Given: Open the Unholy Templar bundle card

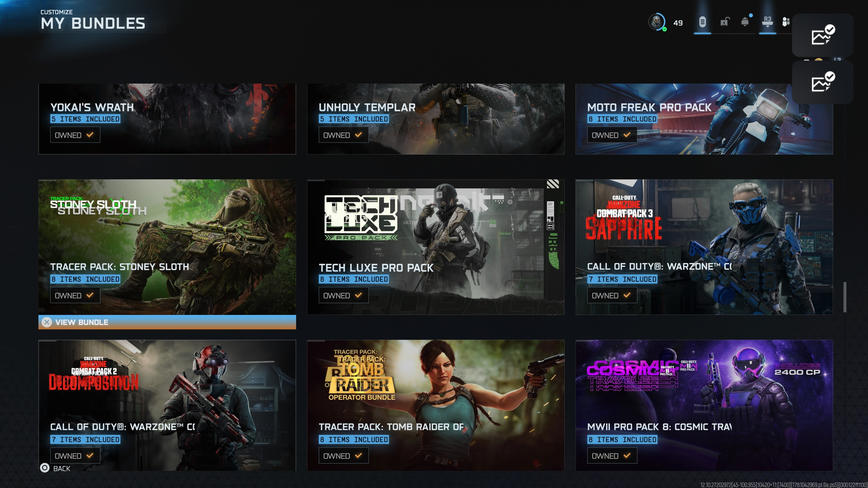Looking at the screenshot, I should point(436,119).
